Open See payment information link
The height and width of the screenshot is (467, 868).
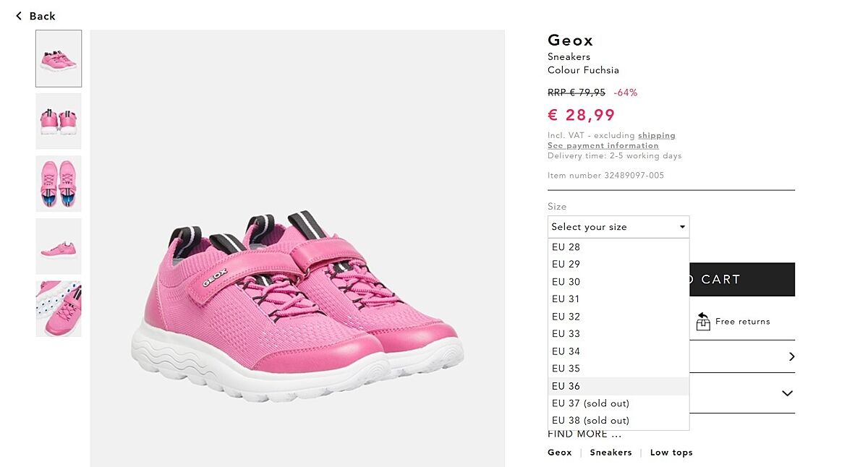click(x=603, y=145)
